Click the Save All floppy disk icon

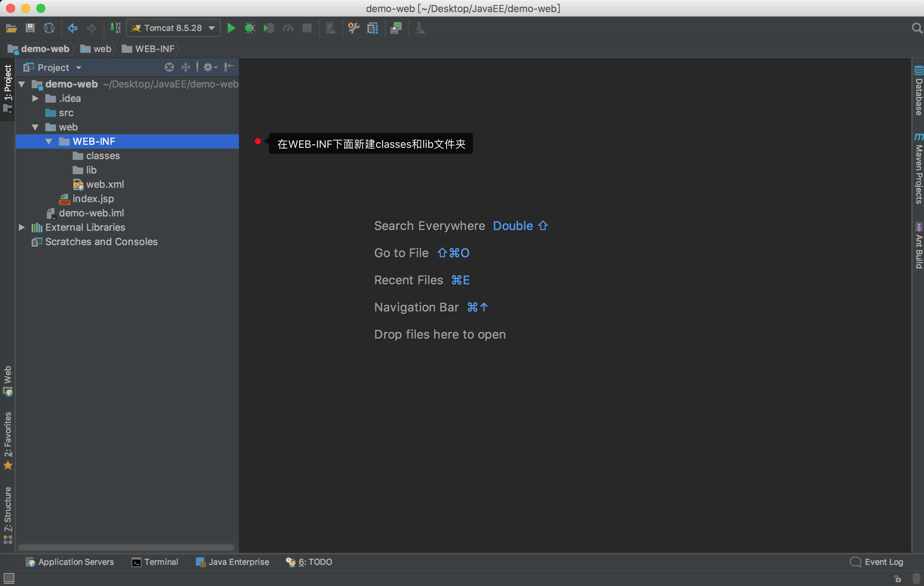click(30, 28)
